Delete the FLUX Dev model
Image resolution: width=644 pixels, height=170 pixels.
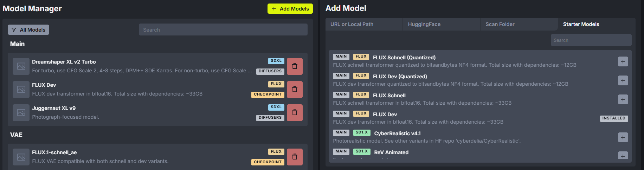pyautogui.click(x=295, y=89)
